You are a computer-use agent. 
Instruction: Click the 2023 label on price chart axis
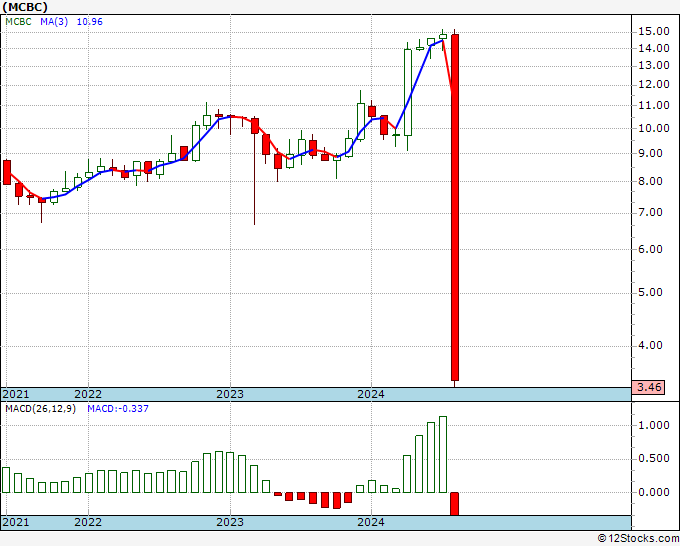click(x=230, y=394)
